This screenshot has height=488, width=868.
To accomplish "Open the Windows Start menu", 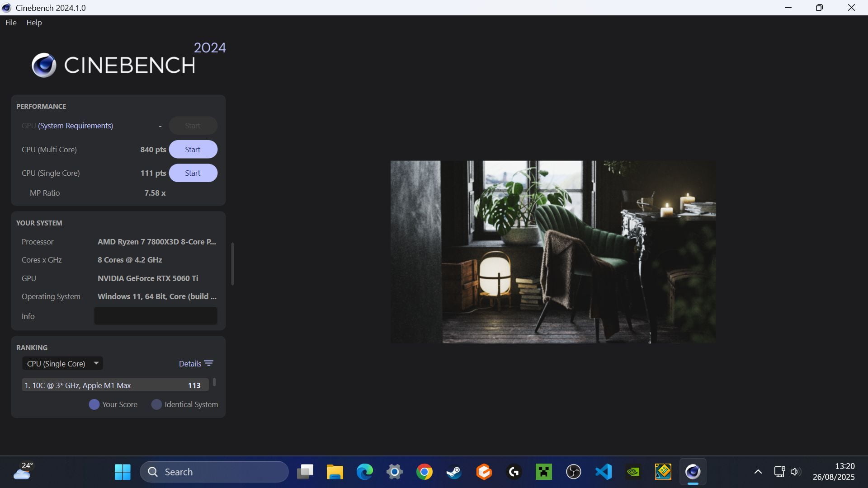I will click(123, 472).
